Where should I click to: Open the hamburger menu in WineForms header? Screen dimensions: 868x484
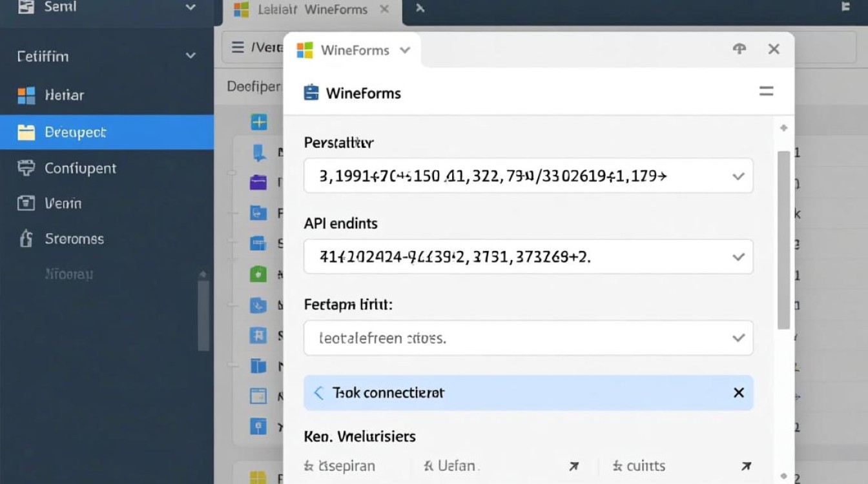coord(766,92)
